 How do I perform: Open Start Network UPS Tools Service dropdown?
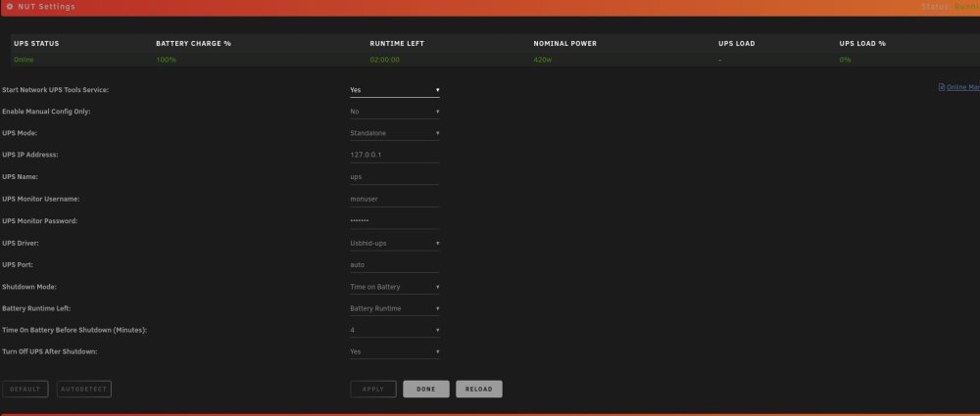point(394,90)
